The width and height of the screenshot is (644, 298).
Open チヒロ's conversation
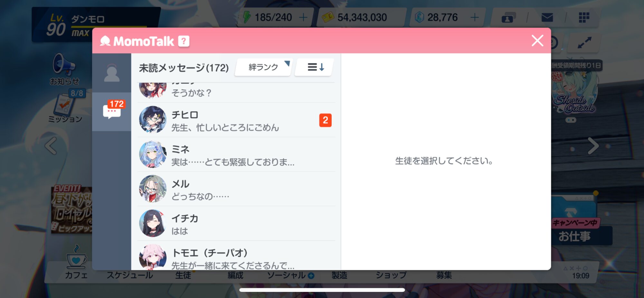coord(236,120)
